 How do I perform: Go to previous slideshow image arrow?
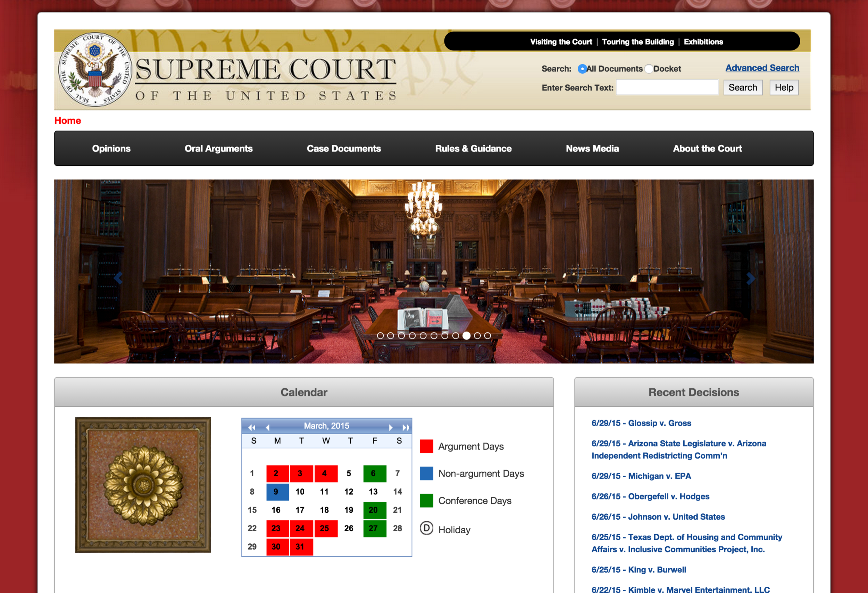click(118, 278)
